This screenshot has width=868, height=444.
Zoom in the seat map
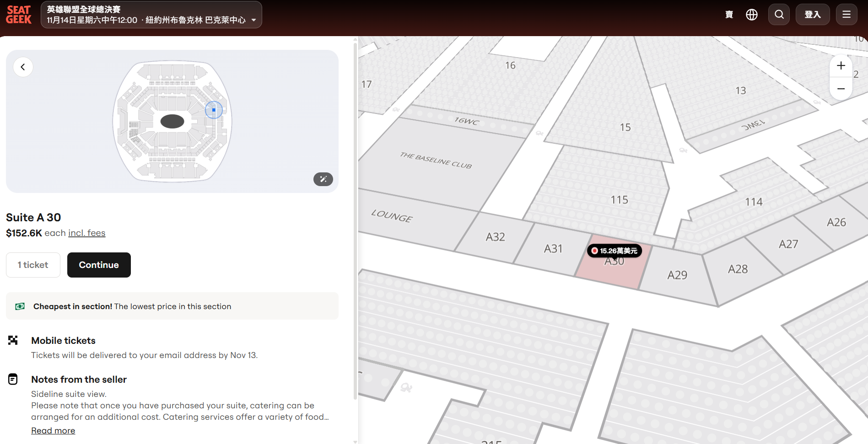pyautogui.click(x=841, y=66)
